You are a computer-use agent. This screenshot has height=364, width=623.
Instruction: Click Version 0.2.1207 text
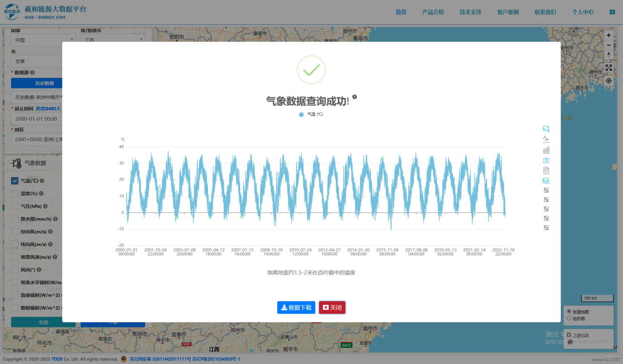coord(605,359)
